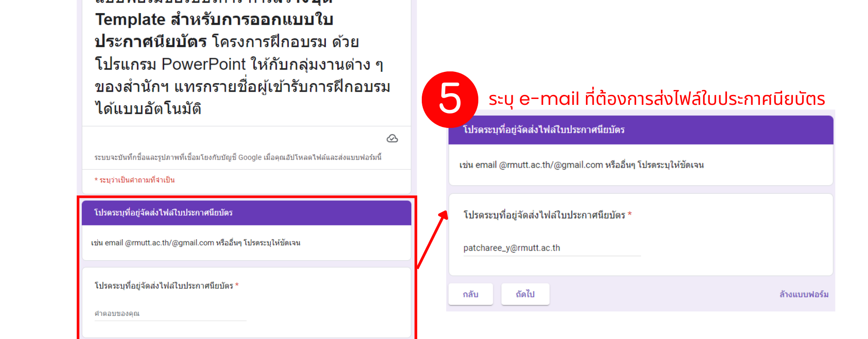Click the red asterisk beside the empty-answer question
Screen dimensions: 868x339
(x=237, y=285)
